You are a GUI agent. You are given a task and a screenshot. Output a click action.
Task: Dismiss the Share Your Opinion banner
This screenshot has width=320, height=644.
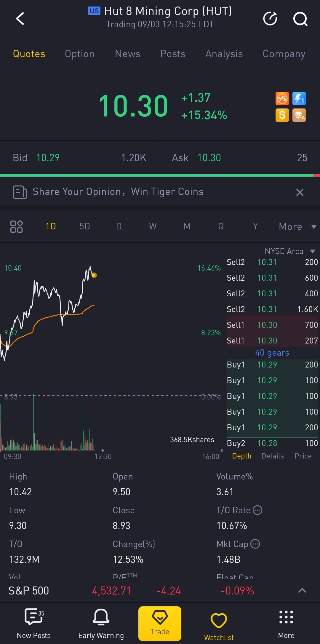coord(300,192)
